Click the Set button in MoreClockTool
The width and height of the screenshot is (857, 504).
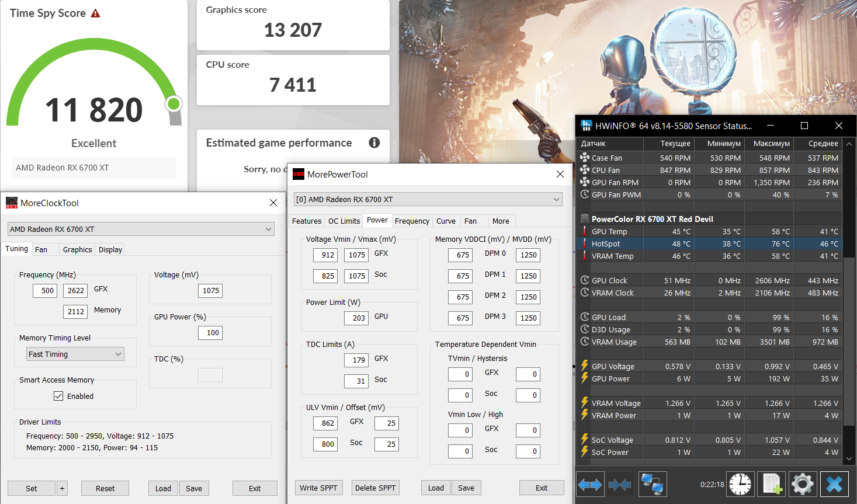pyautogui.click(x=32, y=488)
